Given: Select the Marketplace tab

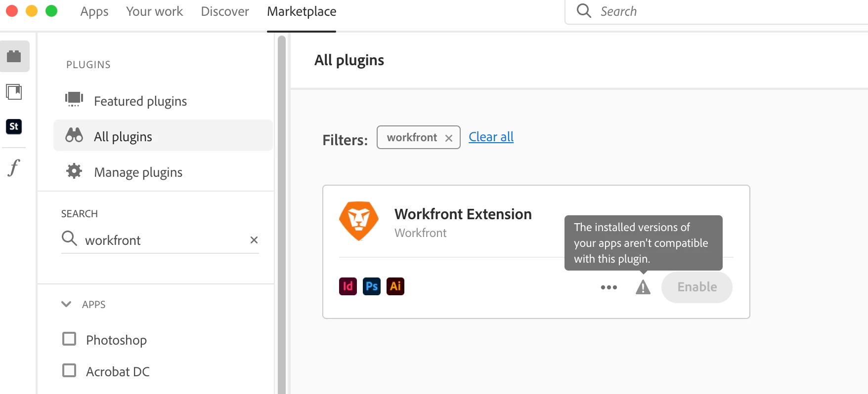Looking at the screenshot, I should coord(302,11).
